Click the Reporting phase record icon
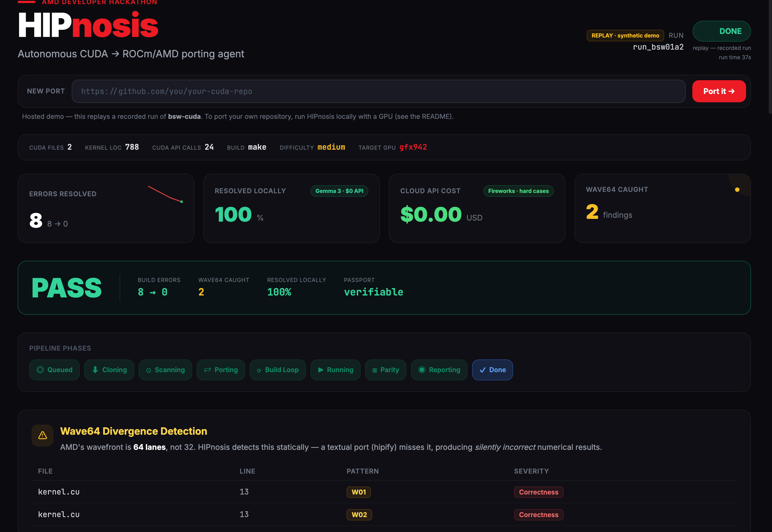 click(x=422, y=370)
